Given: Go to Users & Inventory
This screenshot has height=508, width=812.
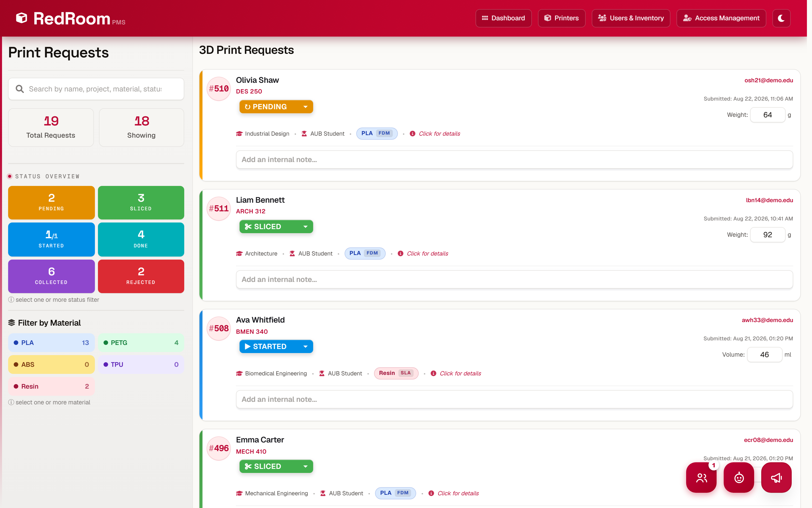Looking at the screenshot, I should click(631, 18).
